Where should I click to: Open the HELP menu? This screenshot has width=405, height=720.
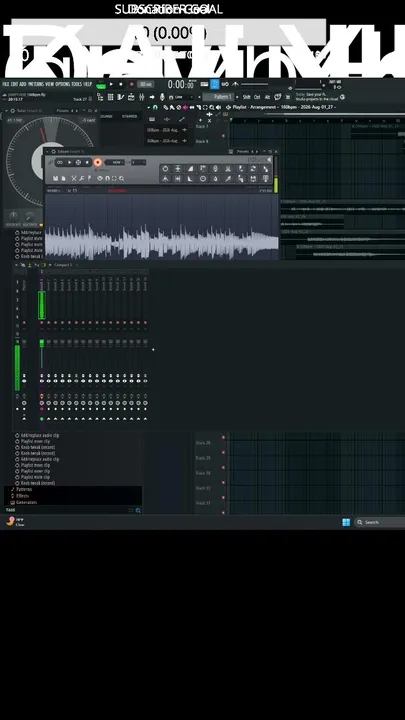pos(88,84)
